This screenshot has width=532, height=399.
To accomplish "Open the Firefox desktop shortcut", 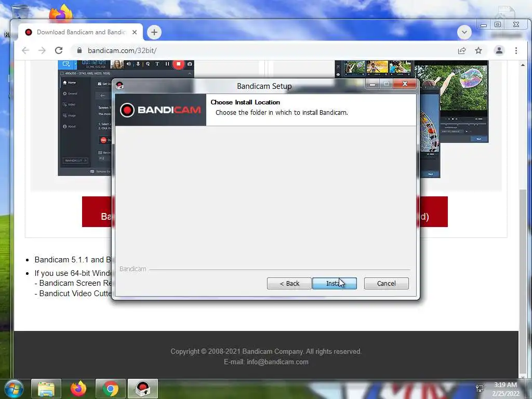I will (61, 13).
